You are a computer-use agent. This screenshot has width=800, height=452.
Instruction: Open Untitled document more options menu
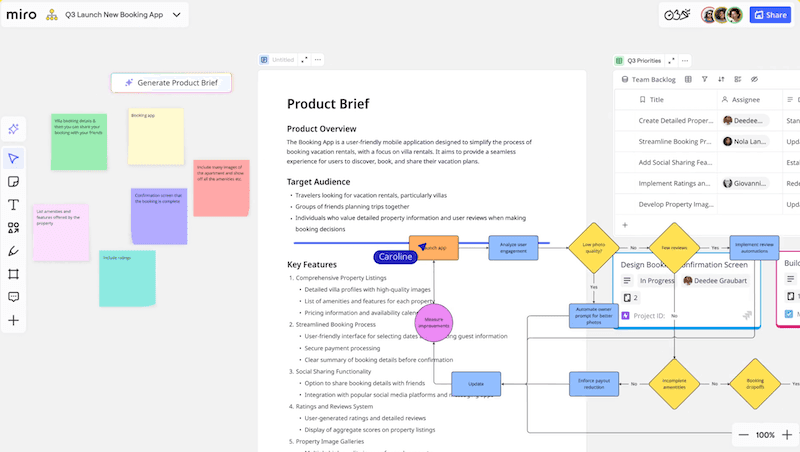(x=320, y=60)
